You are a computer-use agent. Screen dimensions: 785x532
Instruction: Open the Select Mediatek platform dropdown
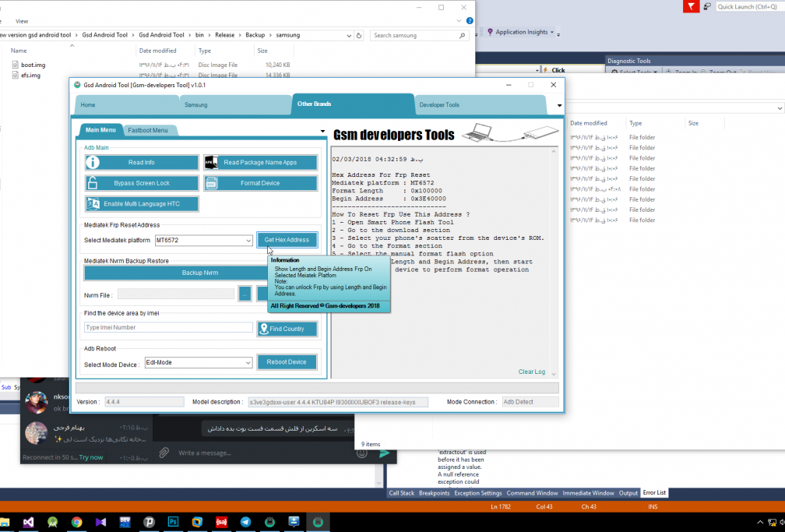click(x=248, y=241)
